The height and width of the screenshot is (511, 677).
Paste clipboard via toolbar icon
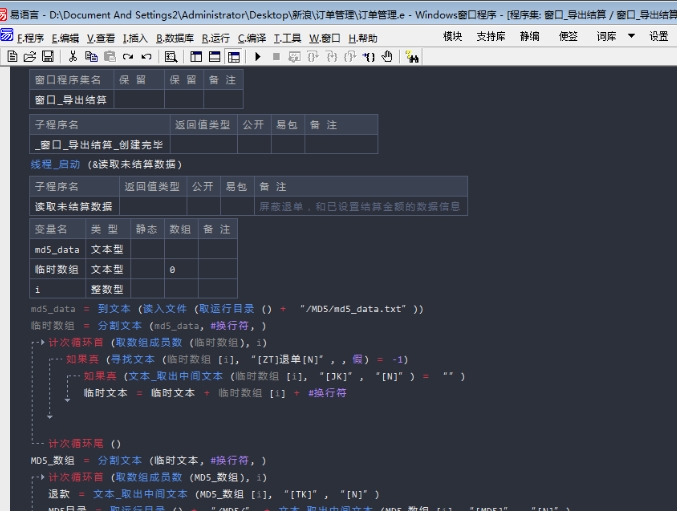pyautogui.click(x=110, y=57)
